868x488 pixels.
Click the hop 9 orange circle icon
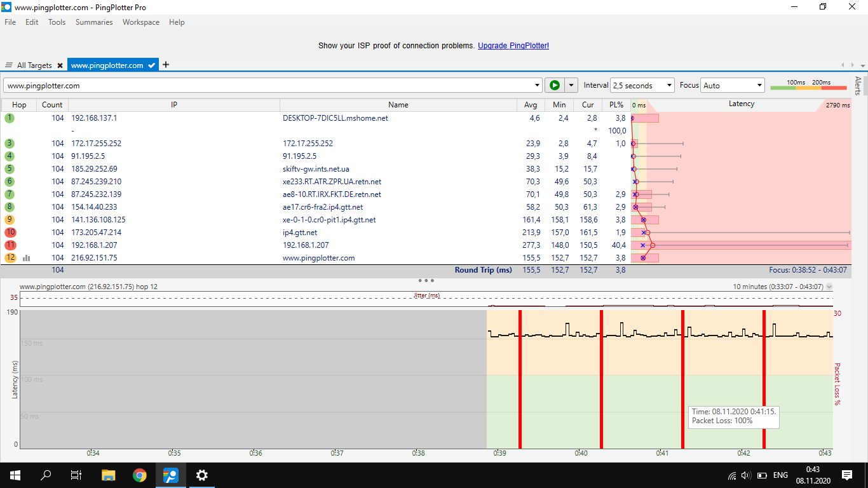coord(10,220)
